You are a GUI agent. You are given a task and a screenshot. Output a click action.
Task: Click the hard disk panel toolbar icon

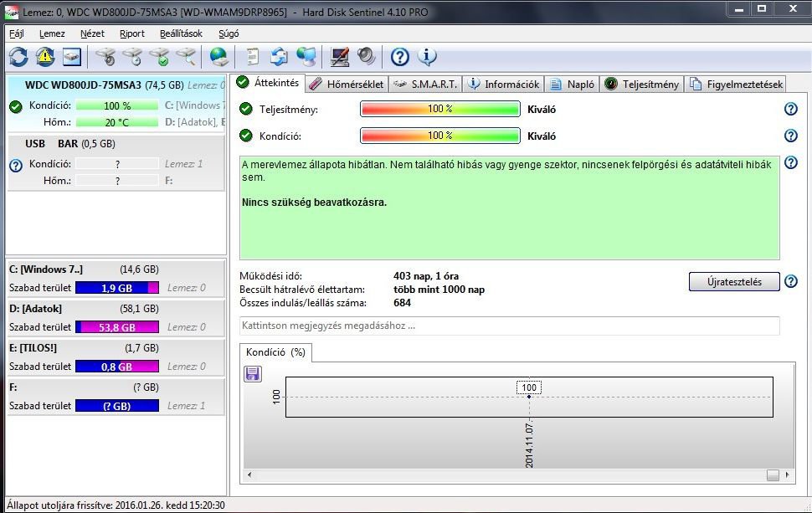(x=72, y=56)
